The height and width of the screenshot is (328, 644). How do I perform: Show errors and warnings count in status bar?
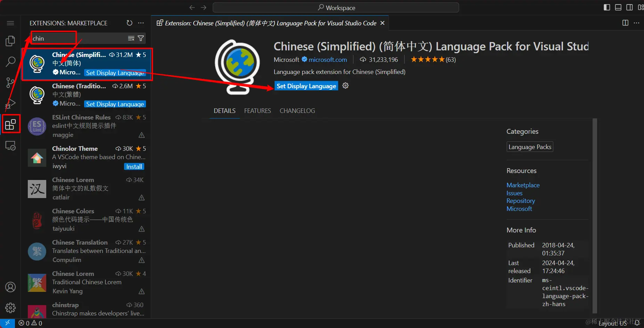point(30,323)
